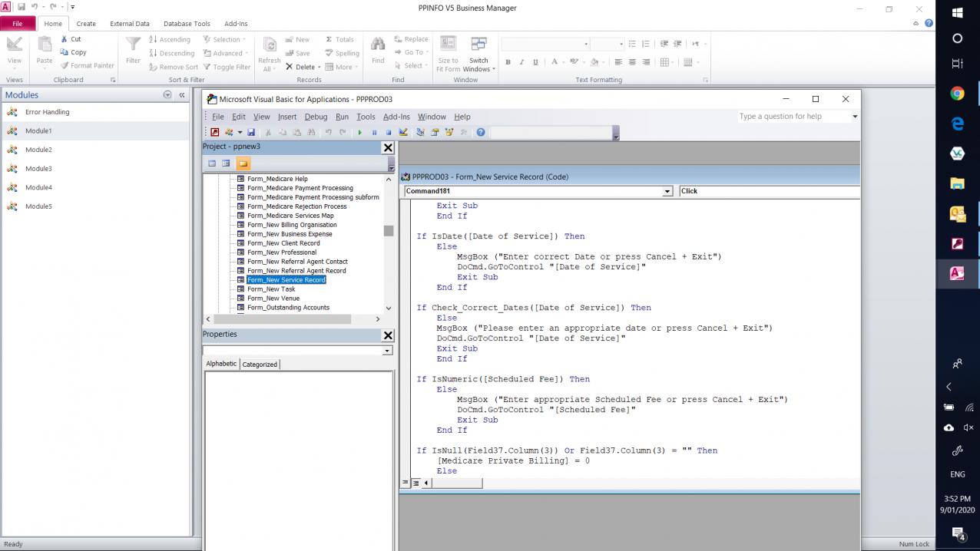Click the View Microsoft Access icon

(x=215, y=132)
